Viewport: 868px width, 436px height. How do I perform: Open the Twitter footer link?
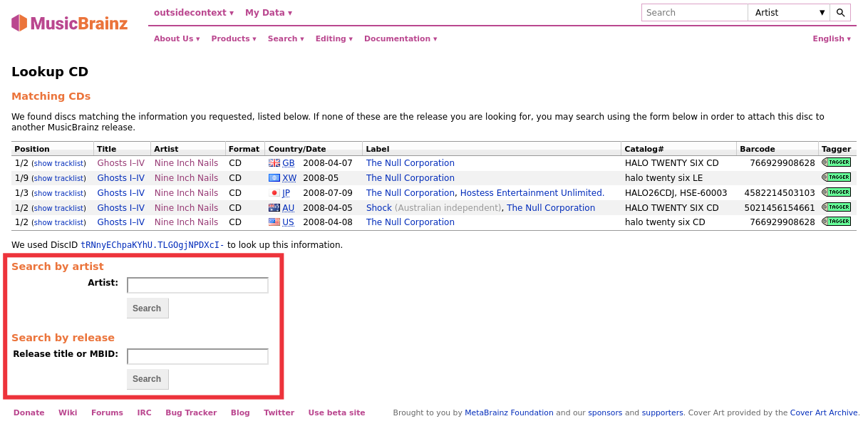[279, 412]
